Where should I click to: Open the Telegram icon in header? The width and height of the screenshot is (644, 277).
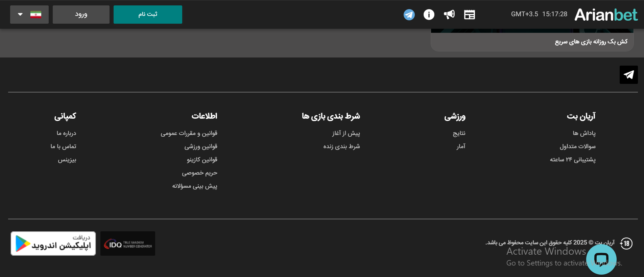409,15
